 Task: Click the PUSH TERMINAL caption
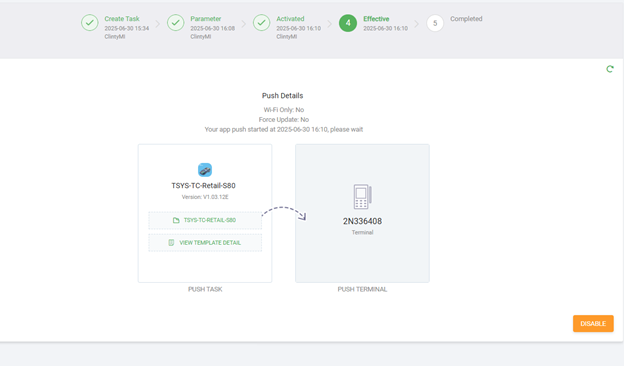coord(362,289)
